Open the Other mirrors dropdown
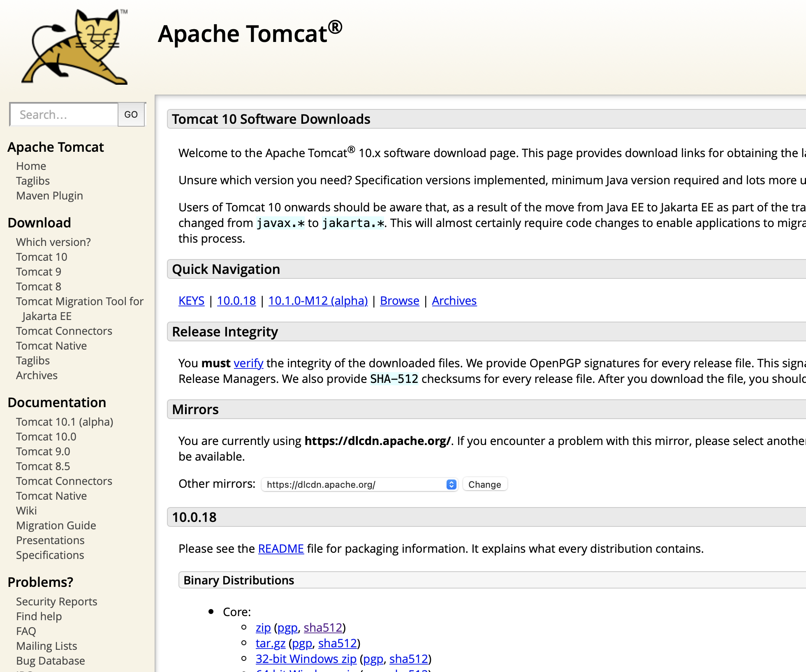806x672 pixels. click(359, 484)
